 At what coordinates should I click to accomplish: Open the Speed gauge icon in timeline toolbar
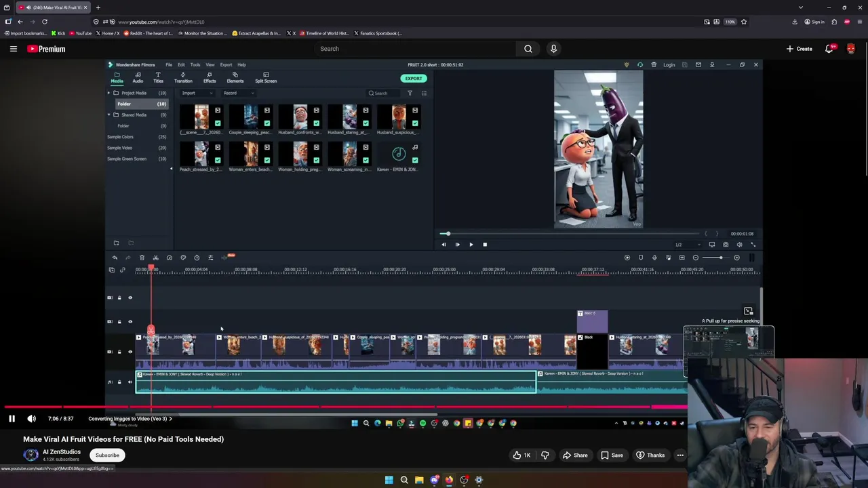(x=170, y=258)
